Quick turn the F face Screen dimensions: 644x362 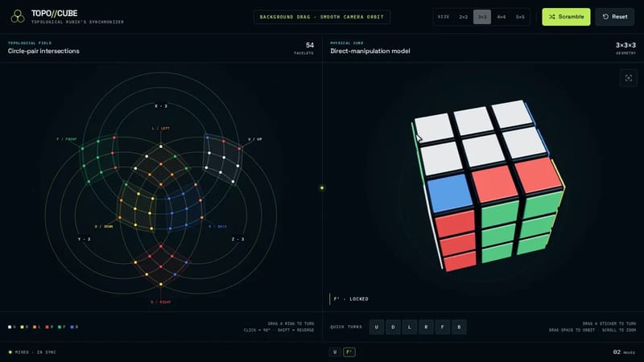click(x=442, y=327)
